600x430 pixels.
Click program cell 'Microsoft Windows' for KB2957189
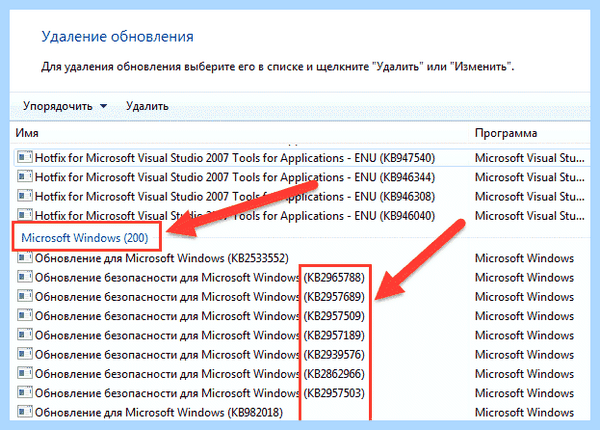click(x=524, y=336)
